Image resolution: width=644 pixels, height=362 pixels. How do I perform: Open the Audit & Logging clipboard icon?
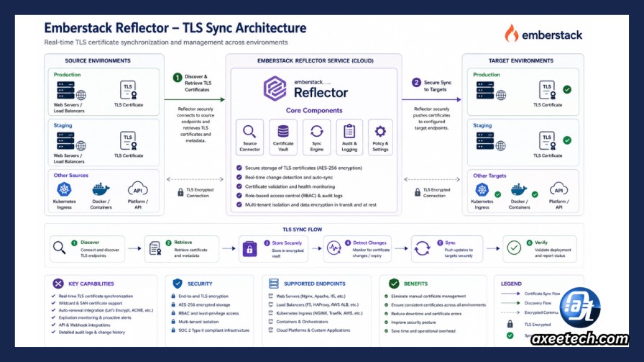[x=349, y=131]
